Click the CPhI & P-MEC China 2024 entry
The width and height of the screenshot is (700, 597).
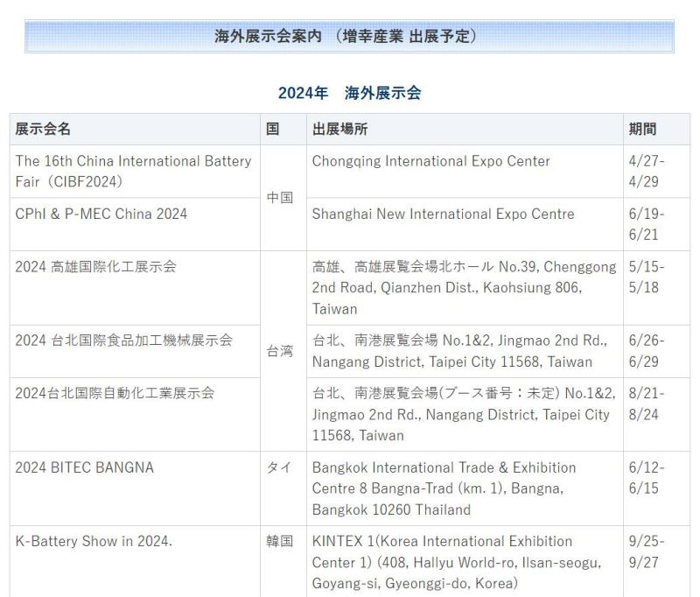[101, 214]
